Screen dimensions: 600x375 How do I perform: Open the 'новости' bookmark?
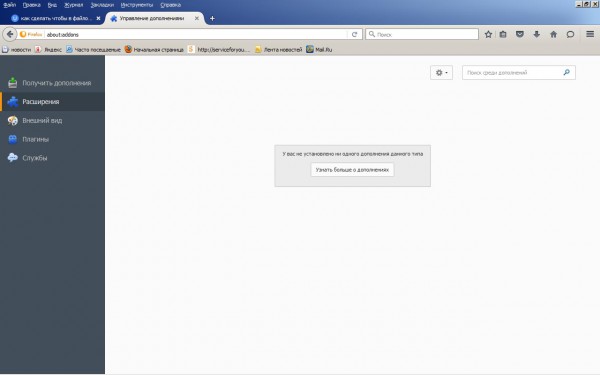[x=16, y=50]
